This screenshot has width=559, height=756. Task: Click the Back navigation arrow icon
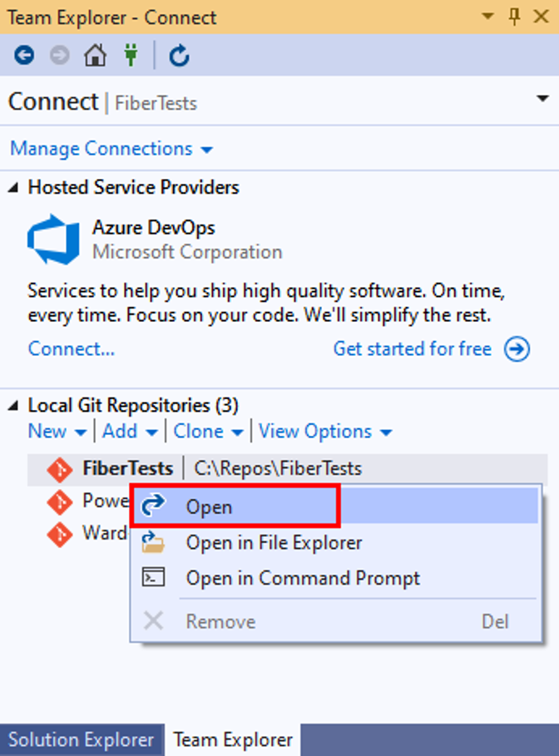click(x=24, y=56)
